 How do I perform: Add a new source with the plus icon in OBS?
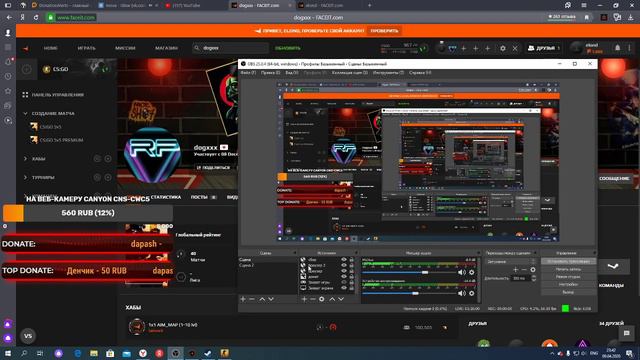click(x=304, y=299)
